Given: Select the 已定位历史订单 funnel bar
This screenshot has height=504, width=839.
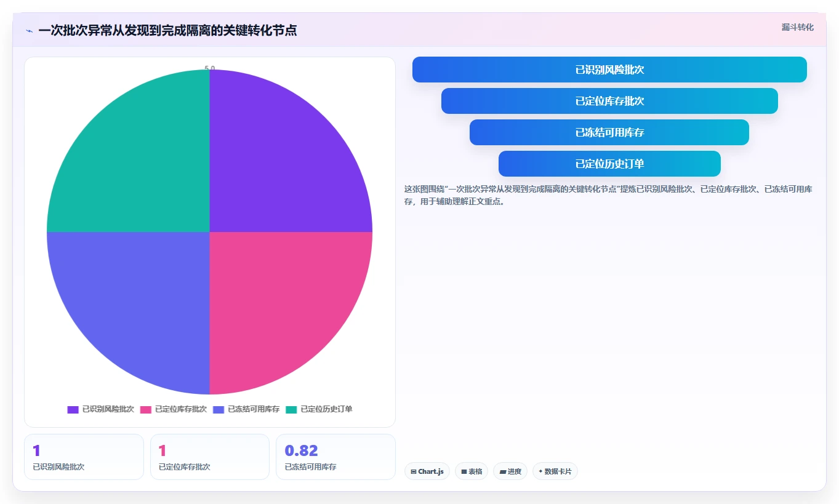Looking at the screenshot, I should (609, 164).
